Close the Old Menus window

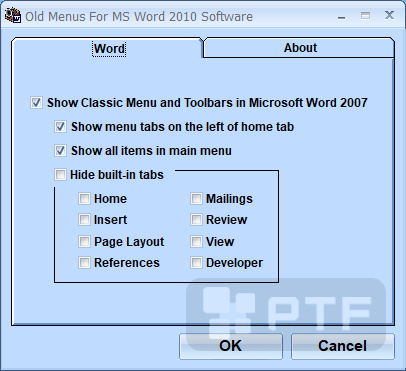[389, 15]
